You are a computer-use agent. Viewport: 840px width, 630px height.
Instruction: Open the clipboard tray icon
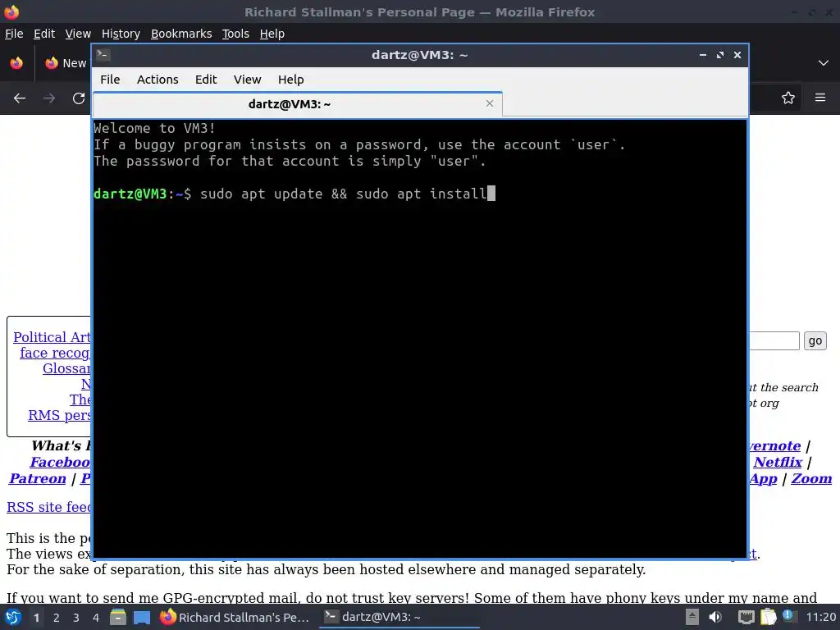click(x=768, y=617)
